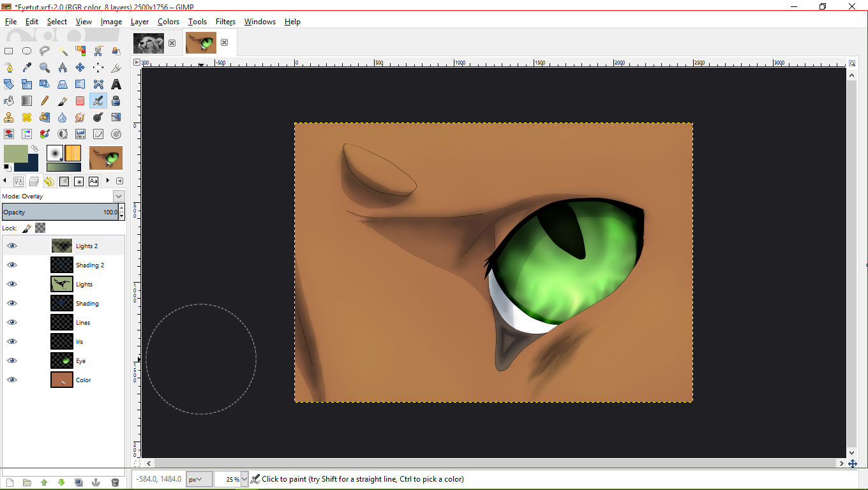Select the Rotate tool
The height and width of the screenshot is (490, 868).
pos(9,84)
